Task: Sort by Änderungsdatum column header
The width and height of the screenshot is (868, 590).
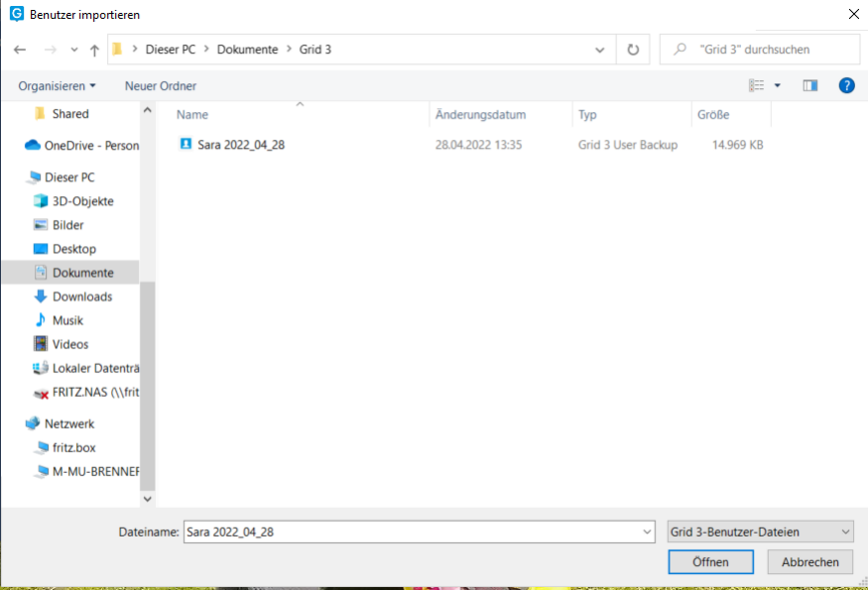Action: pyautogui.click(x=480, y=115)
